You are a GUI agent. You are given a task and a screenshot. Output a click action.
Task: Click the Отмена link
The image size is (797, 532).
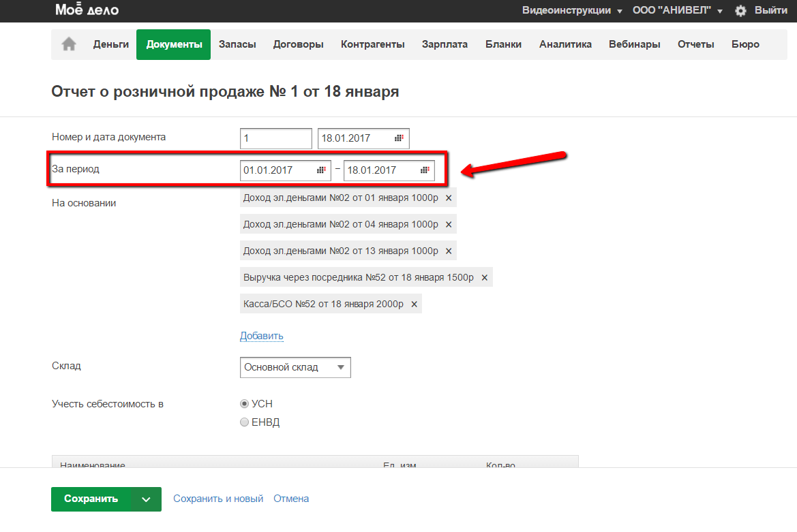click(x=291, y=499)
